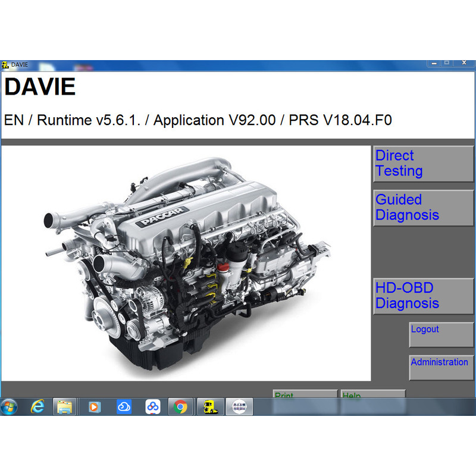The image size is (476, 476).
Task: Open Direct Testing mode
Action: pyautogui.click(x=423, y=164)
